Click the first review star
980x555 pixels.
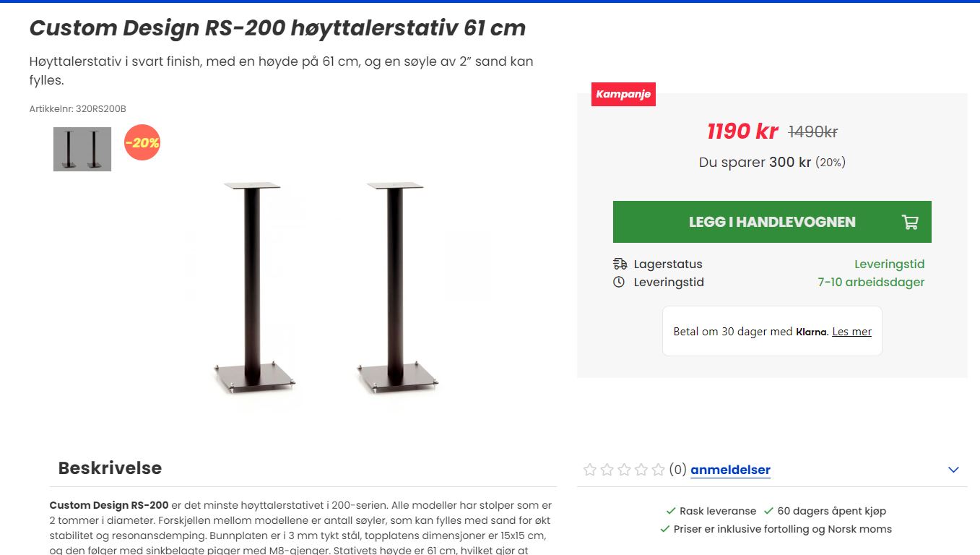(590, 470)
